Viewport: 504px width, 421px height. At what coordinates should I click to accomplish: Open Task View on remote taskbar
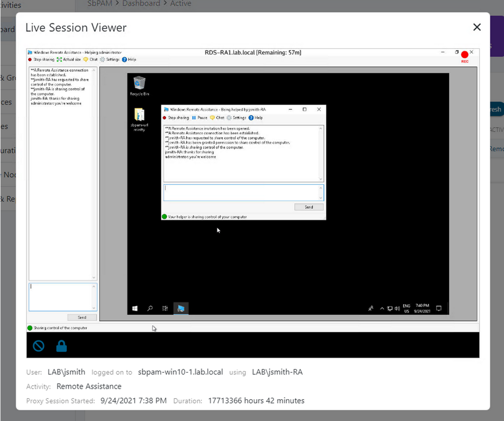(165, 308)
